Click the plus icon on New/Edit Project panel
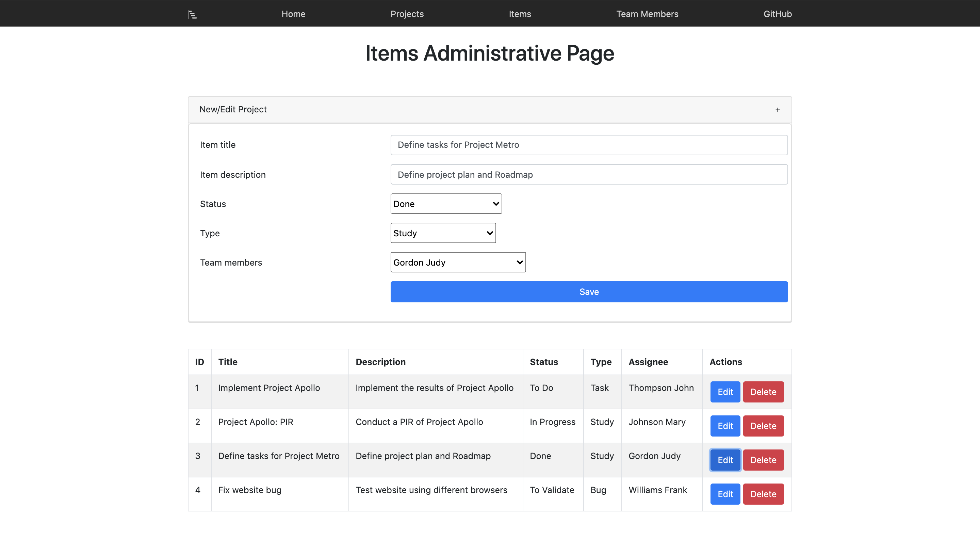Image resolution: width=980 pixels, height=538 pixels. pyautogui.click(x=777, y=110)
